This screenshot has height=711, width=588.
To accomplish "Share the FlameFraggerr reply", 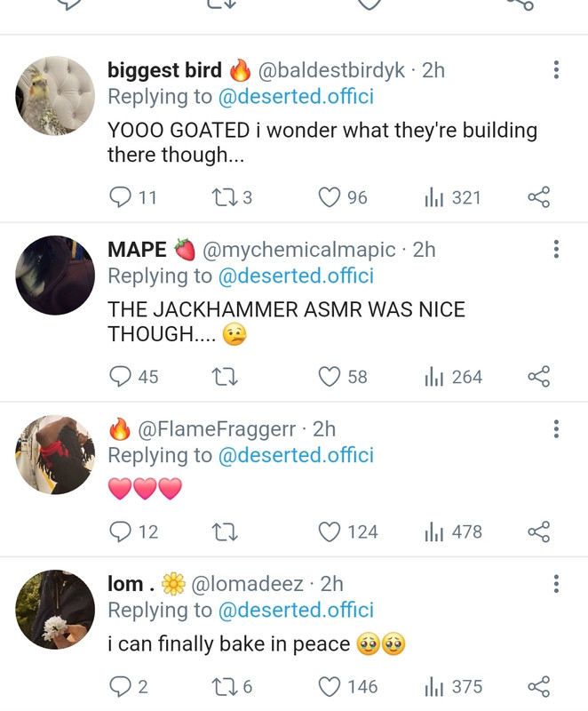I will pyautogui.click(x=538, y=531).
